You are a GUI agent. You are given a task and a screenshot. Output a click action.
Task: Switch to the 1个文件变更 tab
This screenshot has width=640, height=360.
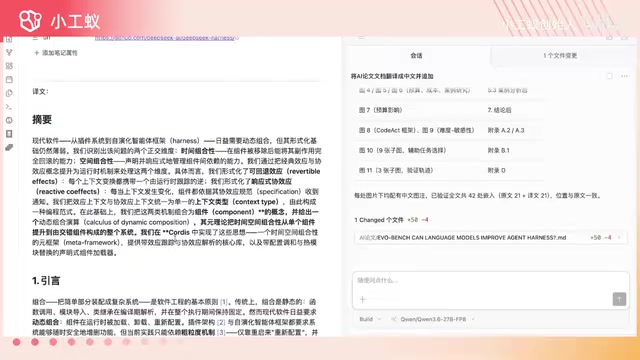click(x=560, y=56)
